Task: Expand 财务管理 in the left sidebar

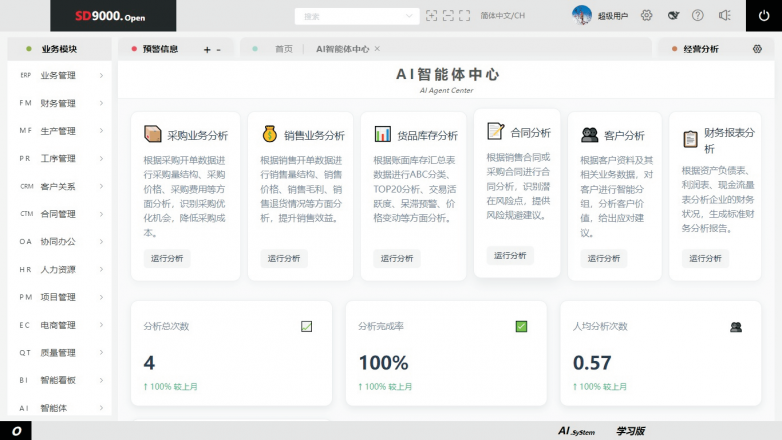Action: pyautogui.click(x=58, y=103)
